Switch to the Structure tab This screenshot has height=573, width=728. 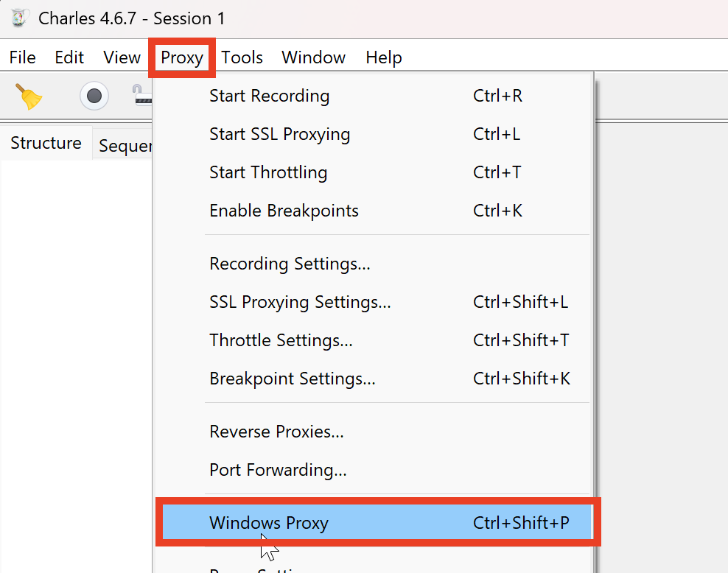coord(46,143)
